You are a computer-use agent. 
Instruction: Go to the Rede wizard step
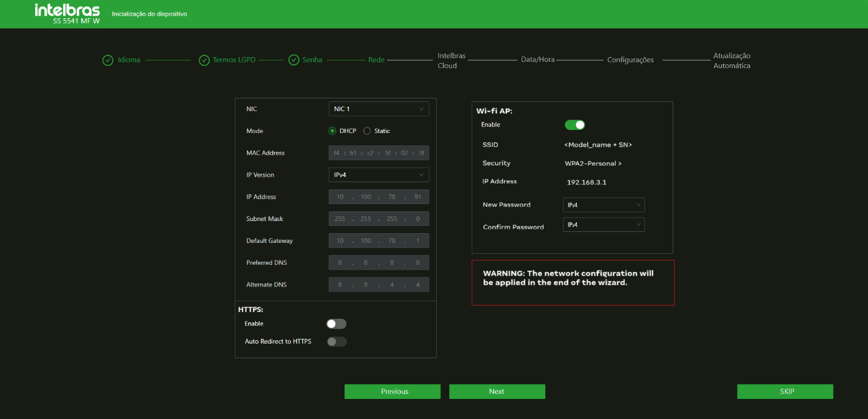pyautogui.click(x=376, y=60)
